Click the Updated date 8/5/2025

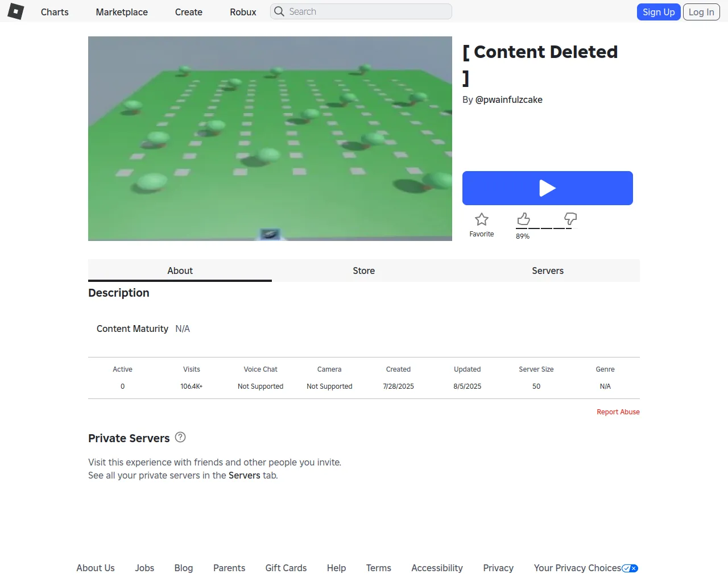pyautogui.click(x=468, y=386)
